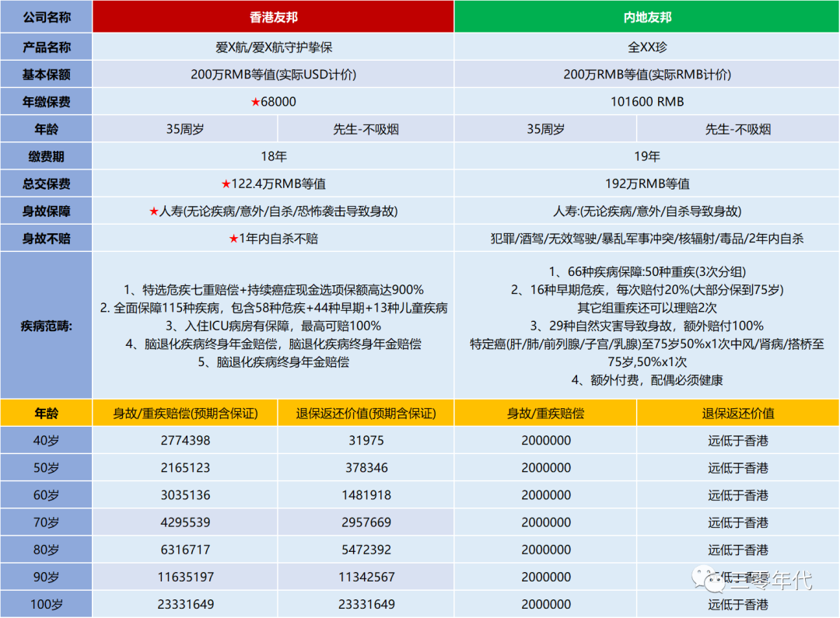Click the value 11342567 in 90岁 row
Screen dimensions: 840x618
[366, 577]
